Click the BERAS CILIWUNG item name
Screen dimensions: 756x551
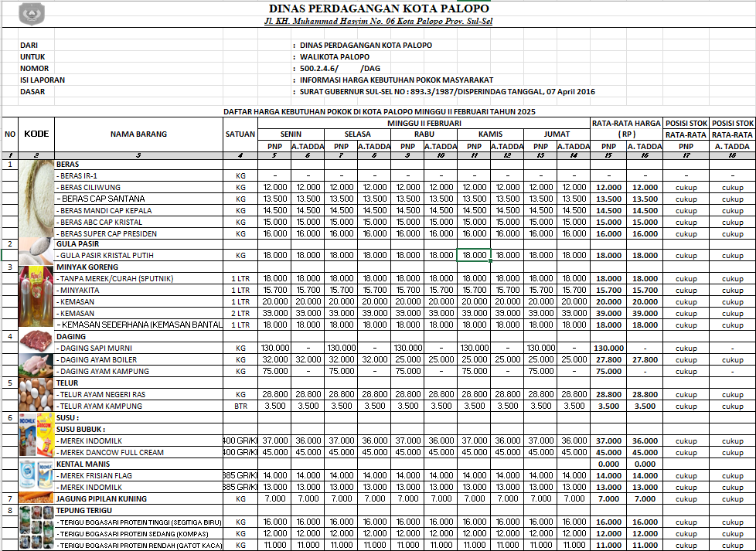click(89, 188)
